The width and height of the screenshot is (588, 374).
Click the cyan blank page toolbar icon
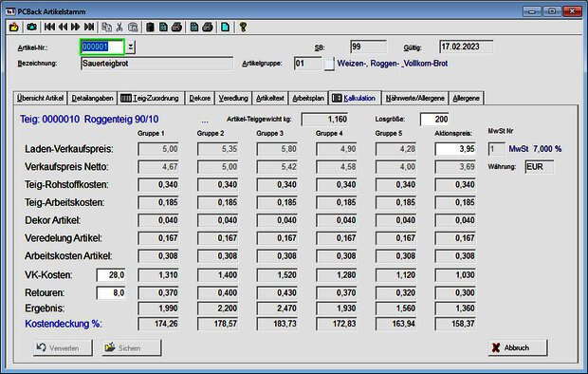[x=225, y=27]
